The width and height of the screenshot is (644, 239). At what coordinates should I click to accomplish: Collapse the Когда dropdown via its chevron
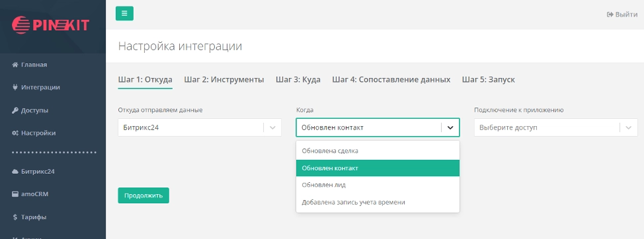click(x=450, y=127)
